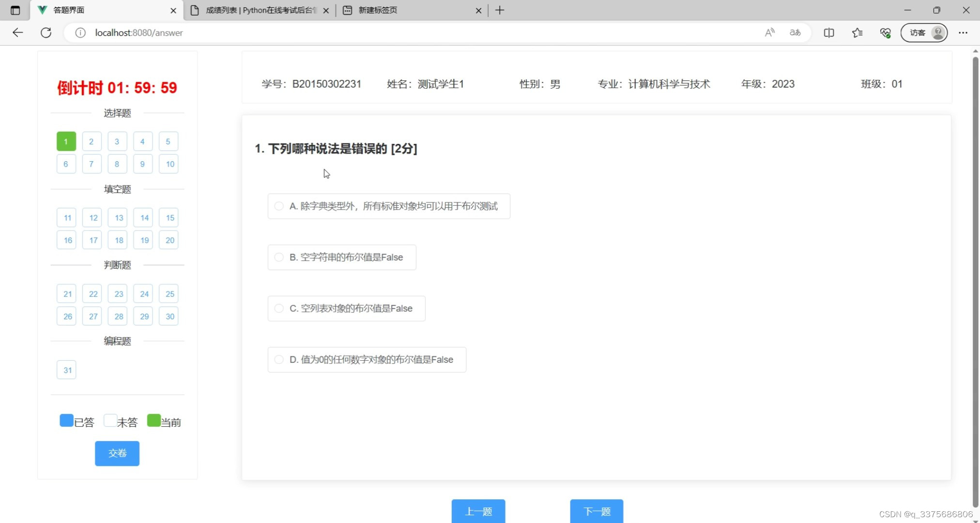
Task: Open the 访客 guest profile button
Action: point(924,32)
